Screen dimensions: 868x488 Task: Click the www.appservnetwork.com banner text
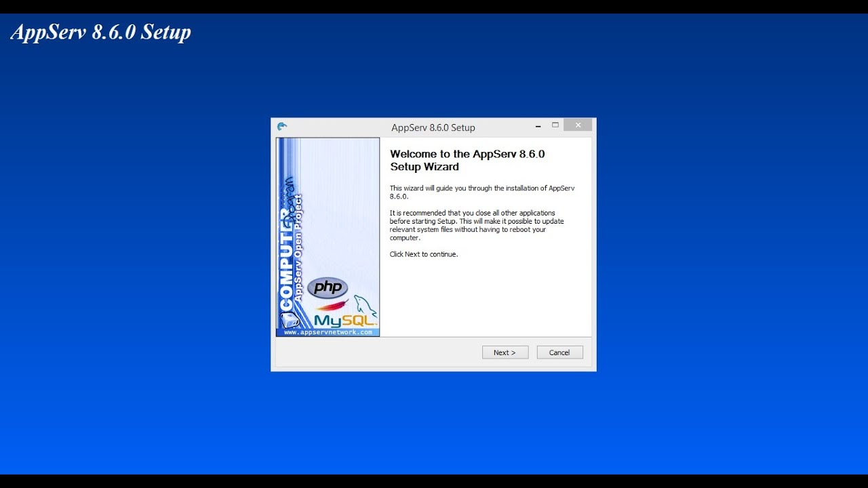pyautogui.click(x=328, y=332)
